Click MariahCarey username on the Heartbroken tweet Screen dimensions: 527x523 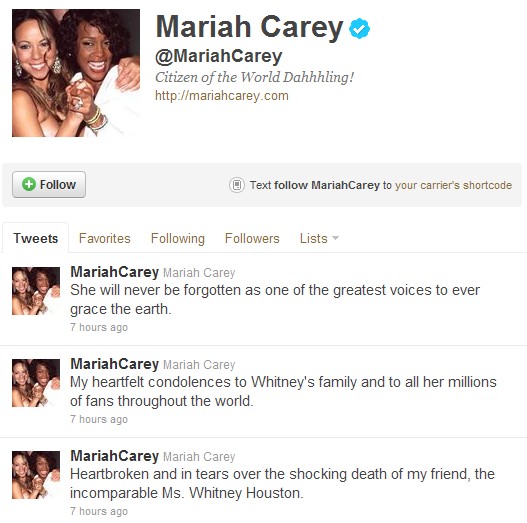pyautogui.click(x=115, y=456)
